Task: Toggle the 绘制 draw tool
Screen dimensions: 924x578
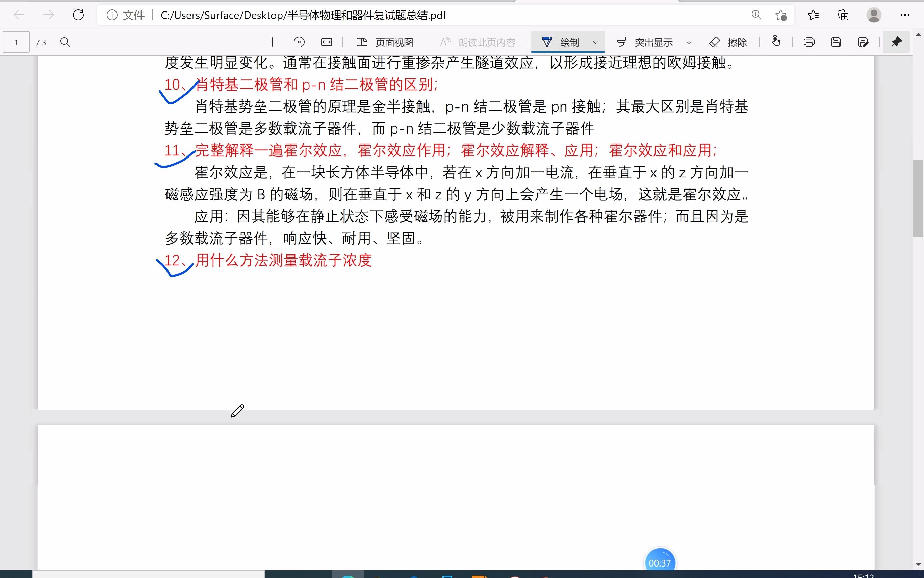Action: (561, 42)
